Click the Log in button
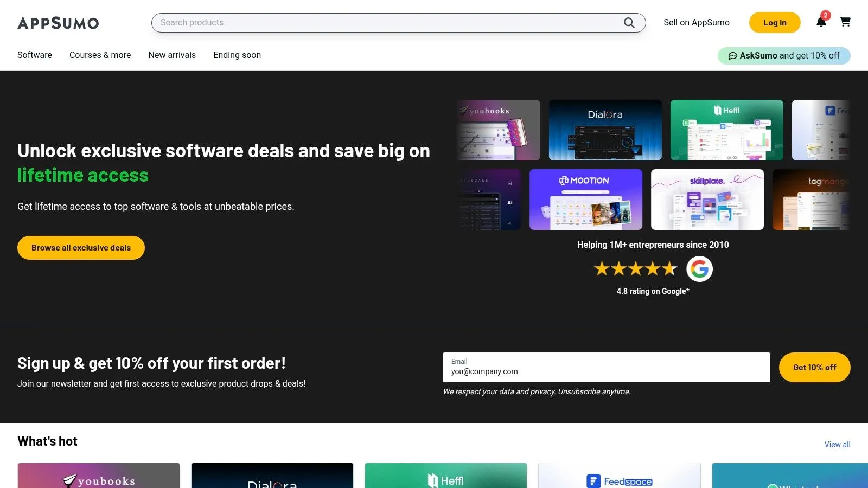Screen dimensions: 868x488 (x=774, y=23)
